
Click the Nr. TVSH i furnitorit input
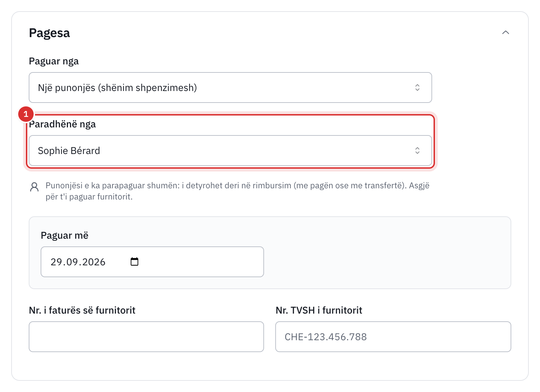click(393, 337)
